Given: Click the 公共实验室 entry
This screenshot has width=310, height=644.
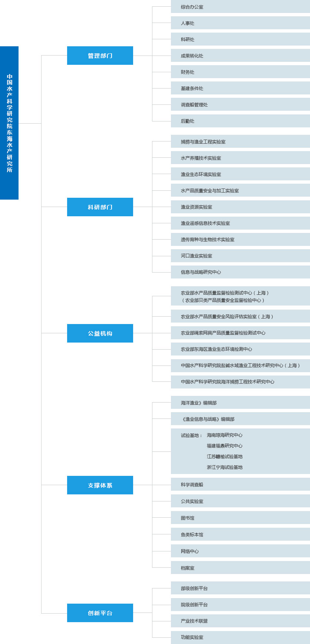Looking at the screenshot, I should pos(240,501).
